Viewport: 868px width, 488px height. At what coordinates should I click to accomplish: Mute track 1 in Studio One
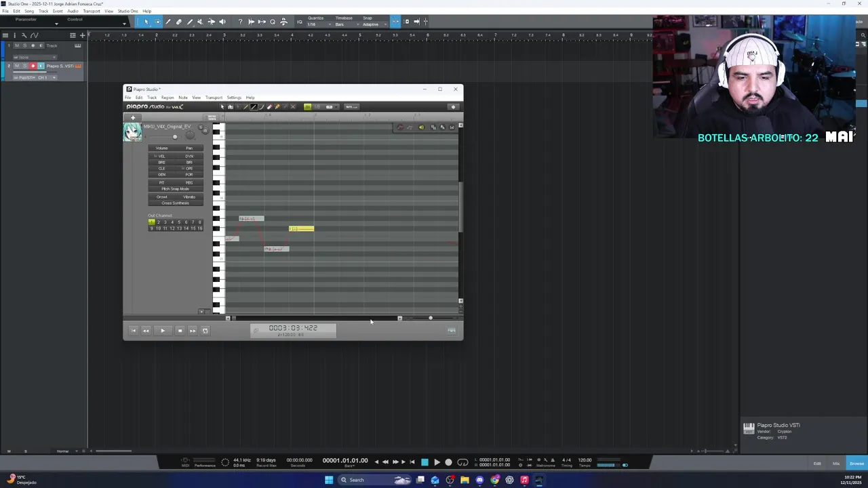[x=17, y=45]
